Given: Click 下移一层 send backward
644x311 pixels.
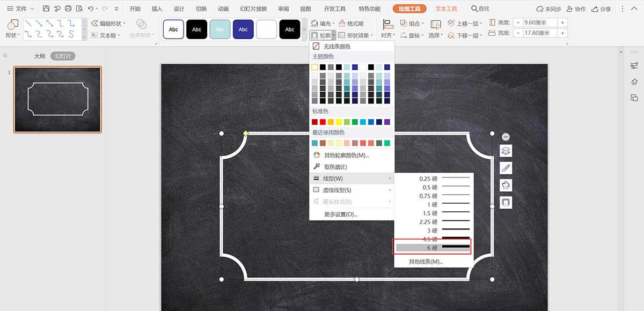Looking at the screenshot, I should tap(465, 35).
